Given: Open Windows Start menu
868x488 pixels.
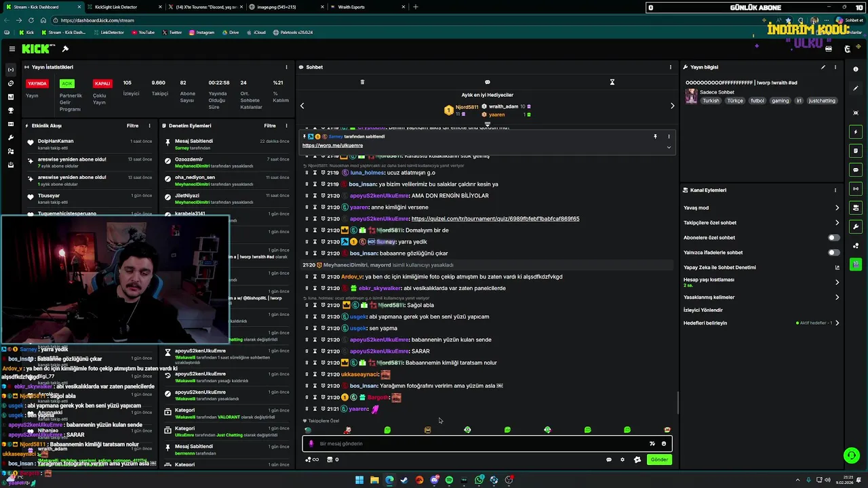Looking at the screenshot, I should [x=359, y=480].
